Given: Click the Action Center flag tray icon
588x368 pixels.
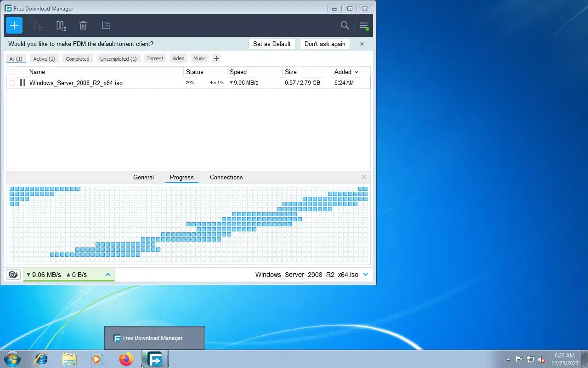Looking at the screenshot, I should [x=520, y=359].
